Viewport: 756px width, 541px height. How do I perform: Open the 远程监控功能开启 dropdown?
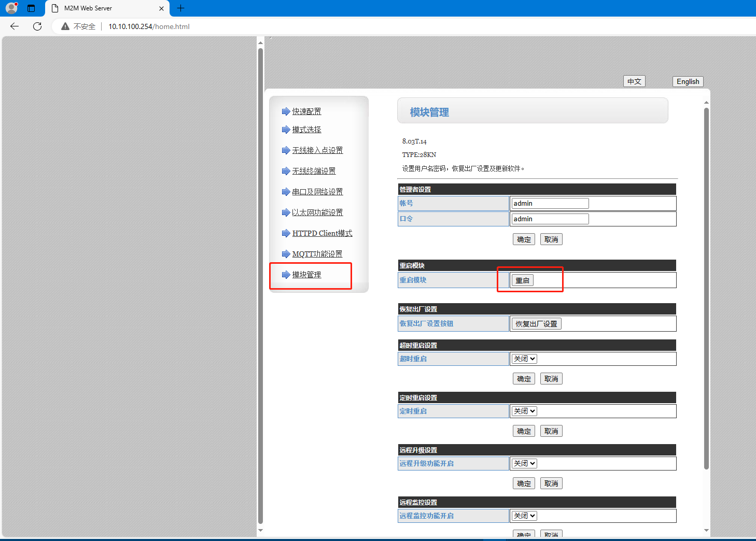[524, 516]
